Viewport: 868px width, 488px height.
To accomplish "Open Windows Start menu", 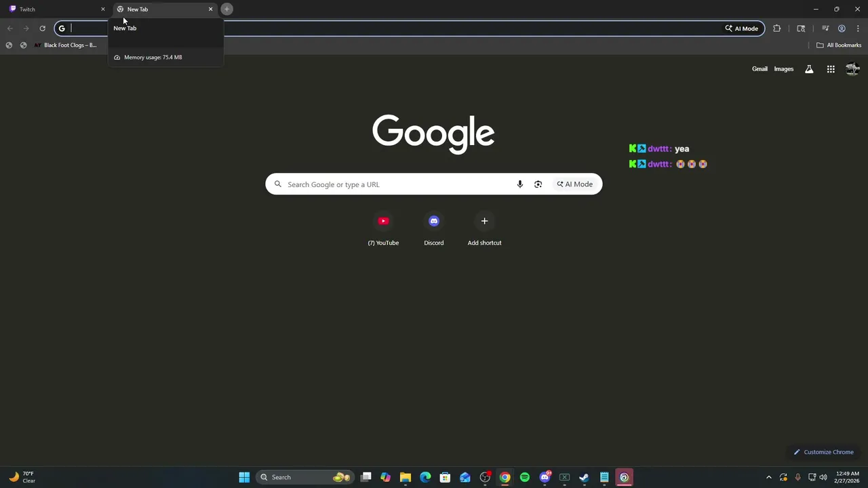I will point(244,477).
